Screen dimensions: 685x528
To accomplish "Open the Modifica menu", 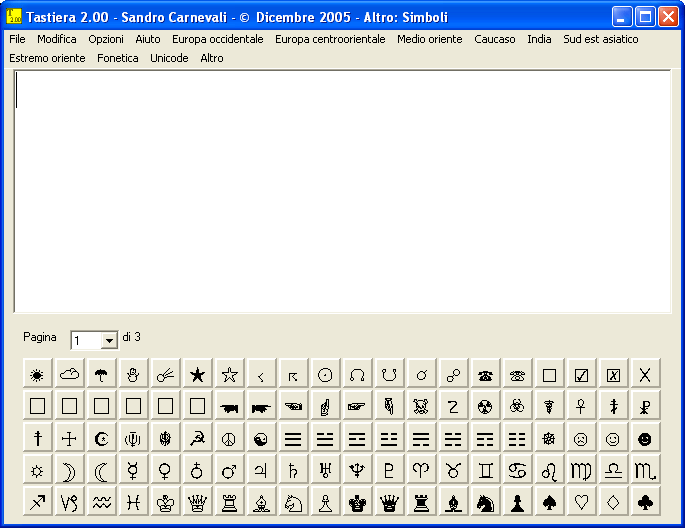I will click(57, 39).
